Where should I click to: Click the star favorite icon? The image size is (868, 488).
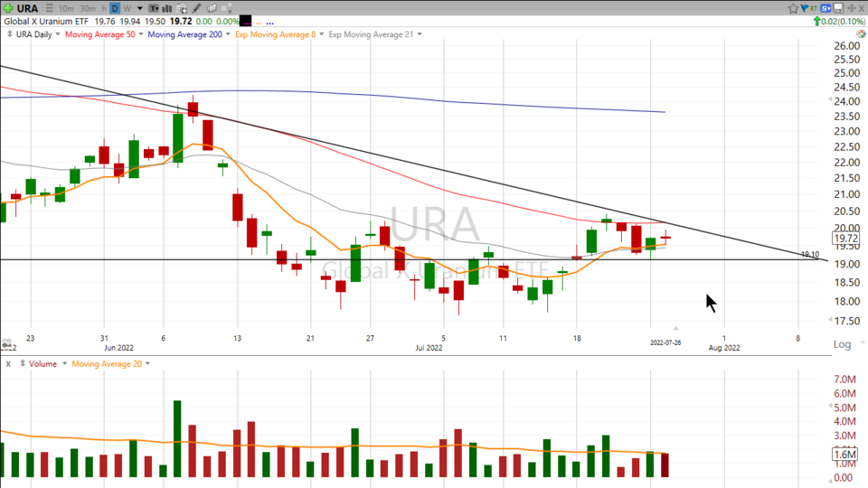[794, 8]
